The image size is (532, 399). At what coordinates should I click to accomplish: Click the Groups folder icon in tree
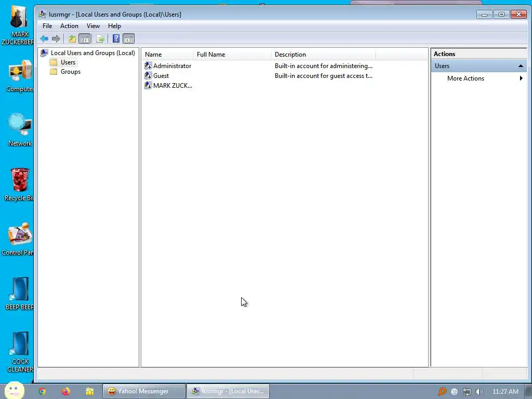pyautogui.click(x=54, y=72)
